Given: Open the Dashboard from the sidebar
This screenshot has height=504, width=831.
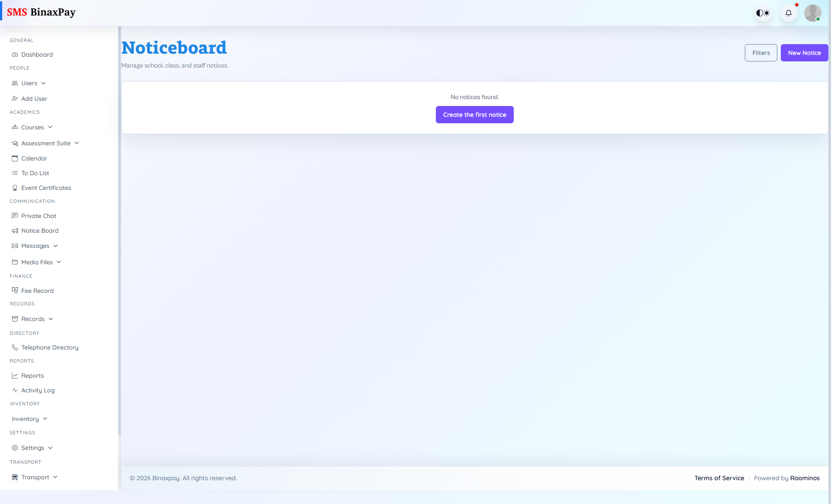Looking at the screenshot, I should click(37, 55).
